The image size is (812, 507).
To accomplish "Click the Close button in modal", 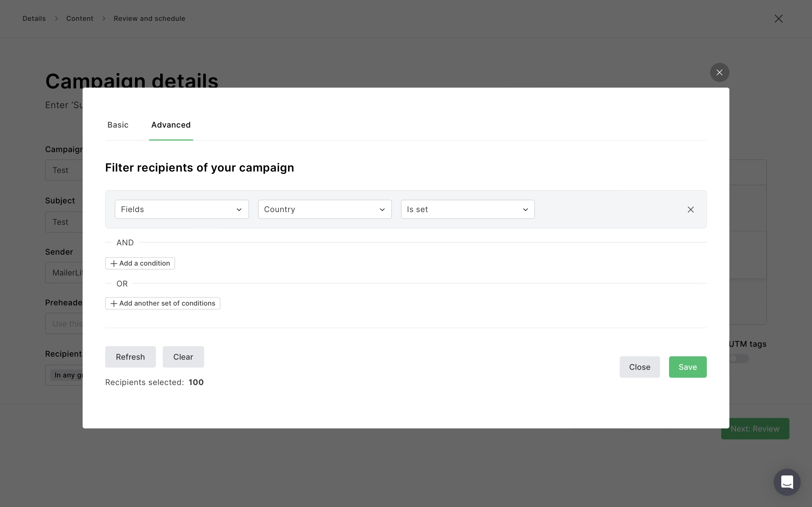I will (x=639, y=367).
